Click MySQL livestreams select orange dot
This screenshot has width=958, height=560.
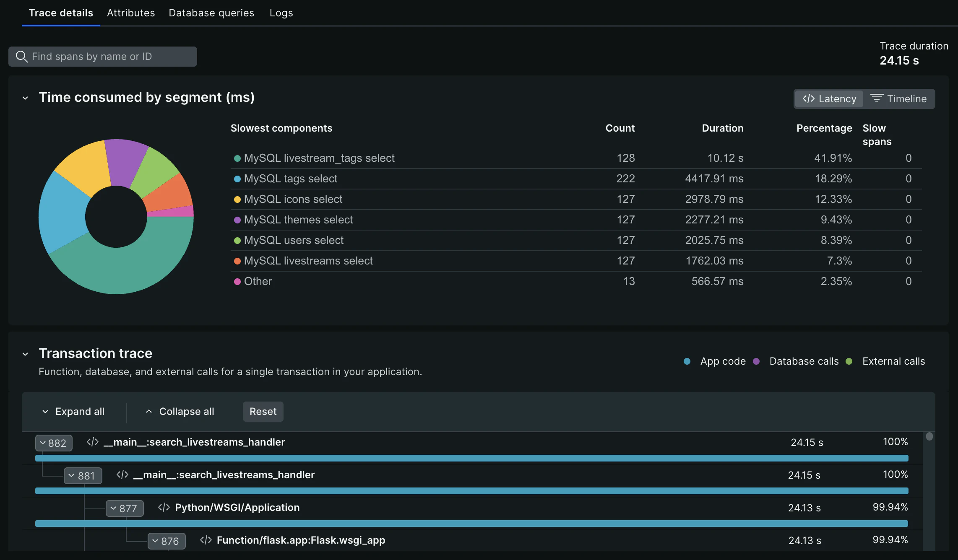pyautogui.click(x=237, y=261)
